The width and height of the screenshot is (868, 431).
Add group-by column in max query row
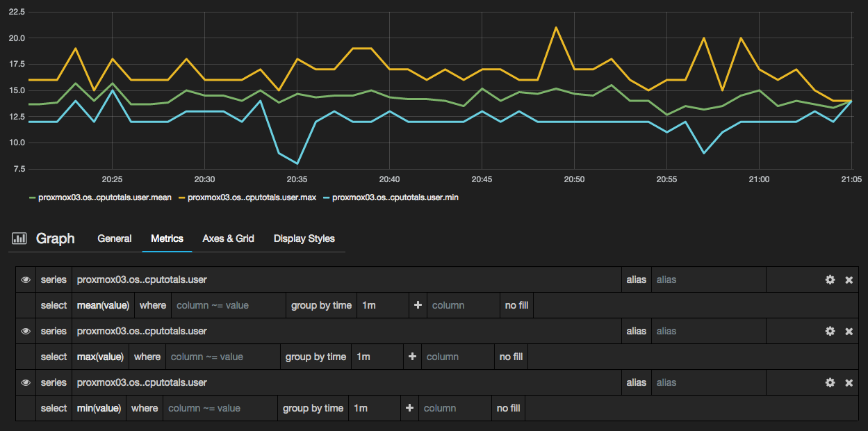point(412,357)
